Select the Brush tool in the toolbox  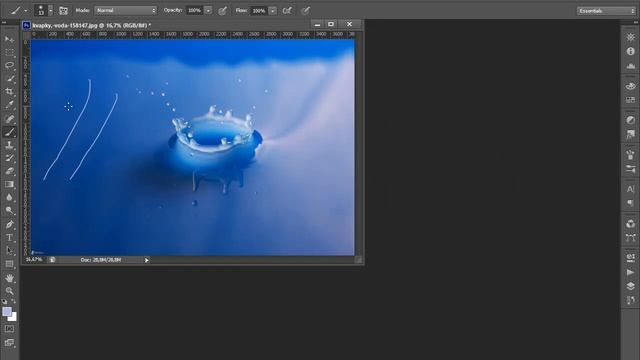[9, 132]
